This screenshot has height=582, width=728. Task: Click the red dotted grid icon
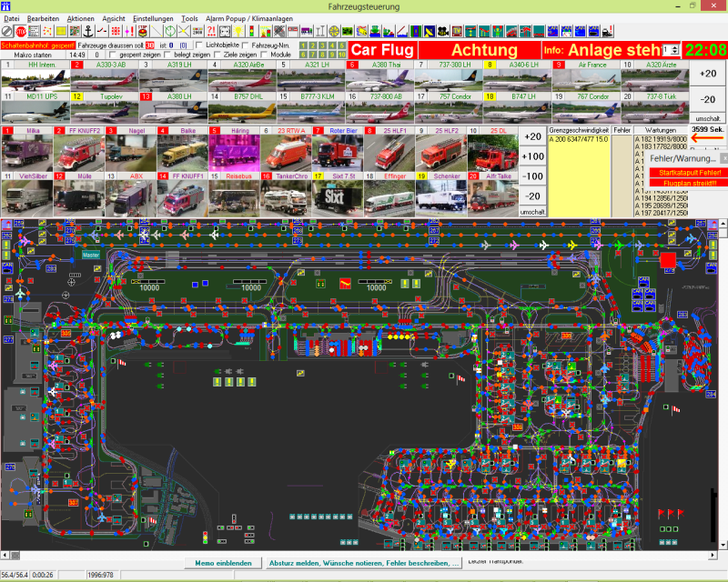pos(116,32)
